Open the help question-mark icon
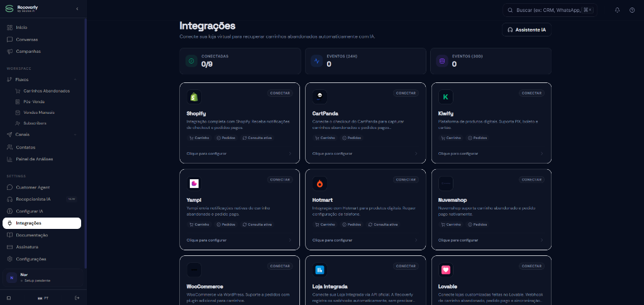The image size is (644, 305). point(632,10)
